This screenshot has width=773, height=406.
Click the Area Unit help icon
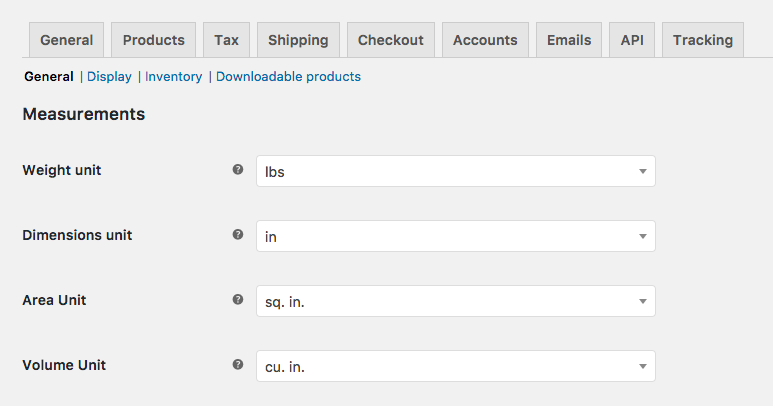(x=238, y=300)
